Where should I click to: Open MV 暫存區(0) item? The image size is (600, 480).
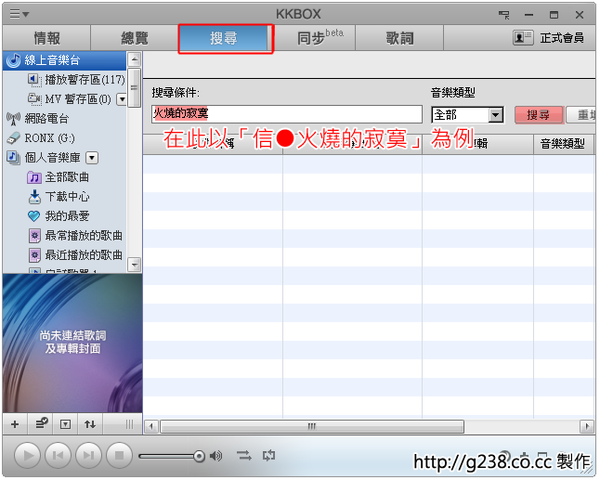(x=70, y=100)
